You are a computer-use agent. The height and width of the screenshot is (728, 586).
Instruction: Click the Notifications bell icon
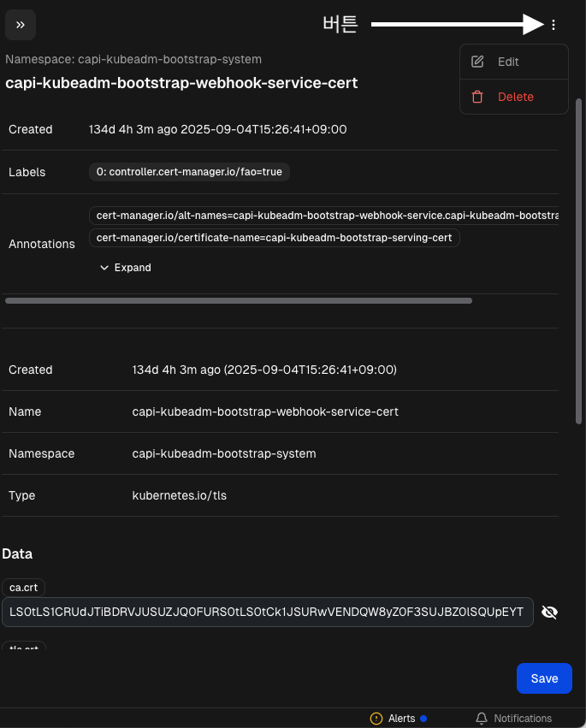coord(482,719)
